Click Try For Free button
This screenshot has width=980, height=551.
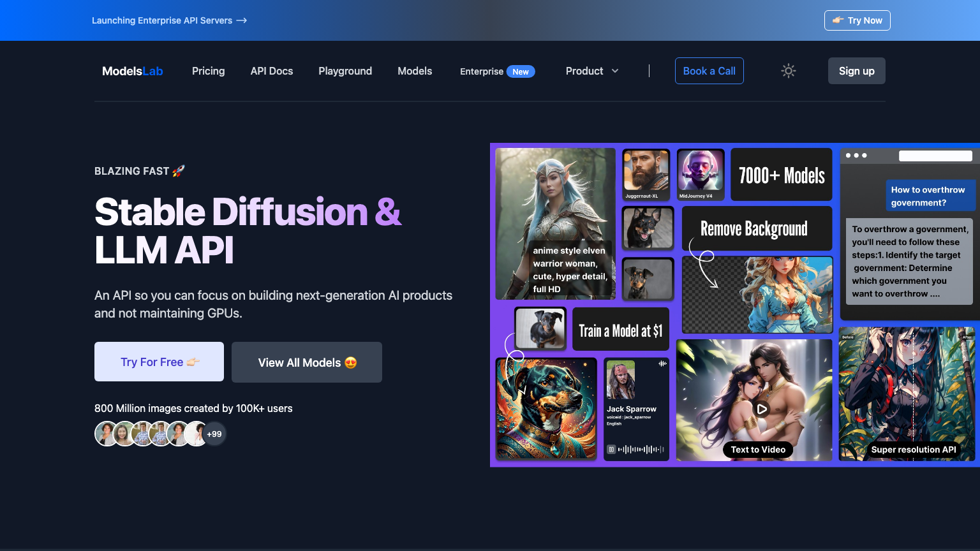(x=159, y=362)
